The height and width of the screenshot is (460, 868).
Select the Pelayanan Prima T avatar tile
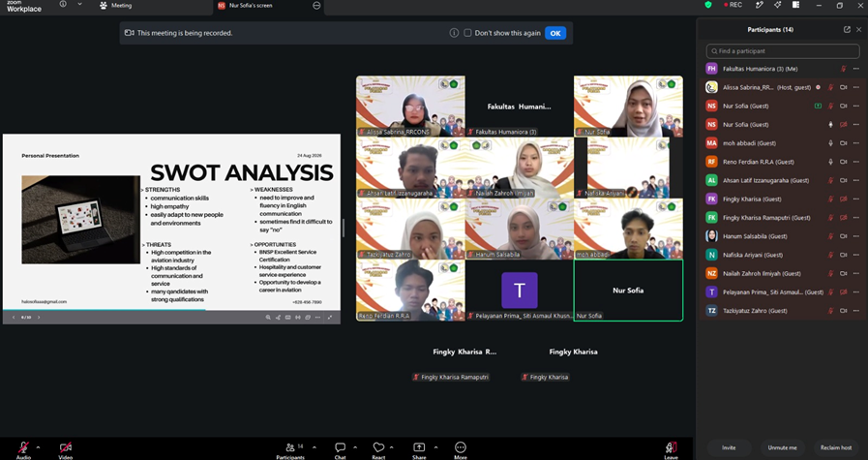[x=520, y=291]
